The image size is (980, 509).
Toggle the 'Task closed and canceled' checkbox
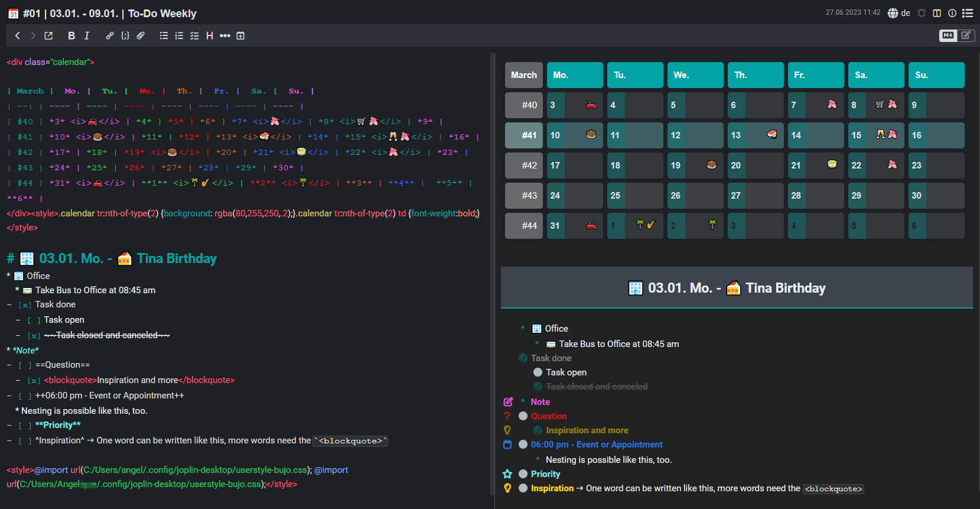(538, 387)
